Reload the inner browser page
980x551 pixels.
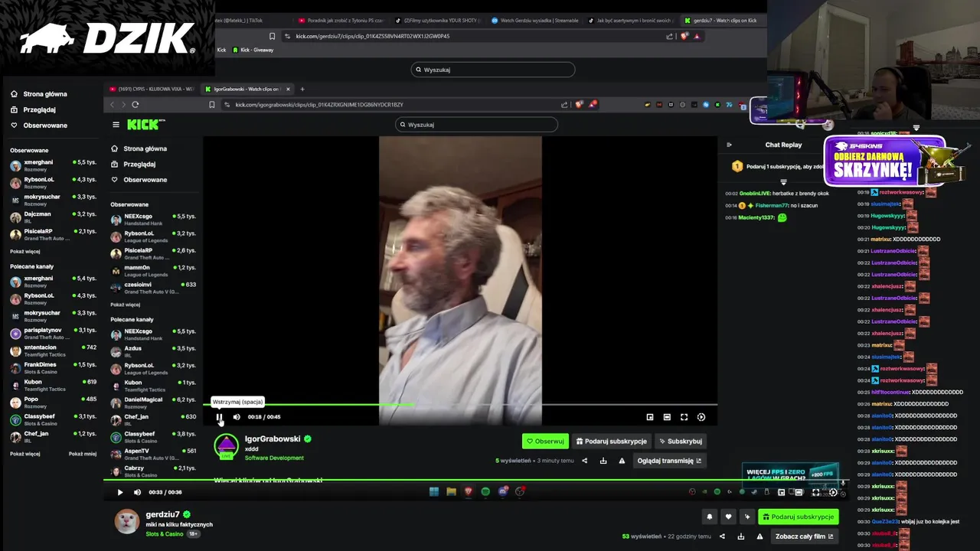[136, 105]
